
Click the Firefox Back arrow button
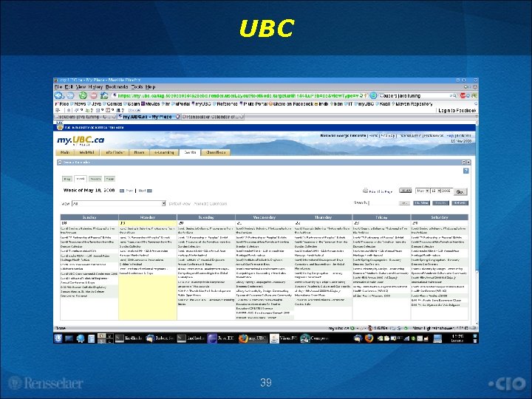point(59,95)
